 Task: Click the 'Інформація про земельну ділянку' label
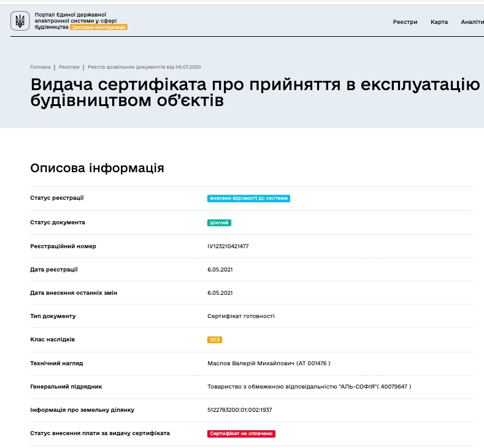coord(82,410)
